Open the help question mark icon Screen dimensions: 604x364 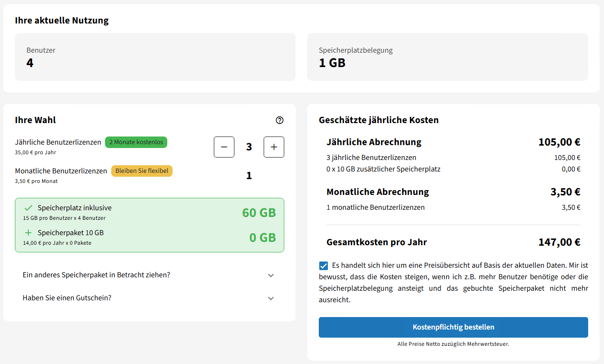coord(279,120)
